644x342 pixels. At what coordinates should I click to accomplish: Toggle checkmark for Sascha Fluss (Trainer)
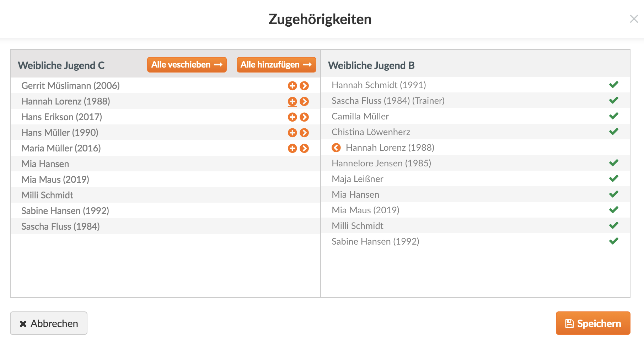click(x=613, y=100)
